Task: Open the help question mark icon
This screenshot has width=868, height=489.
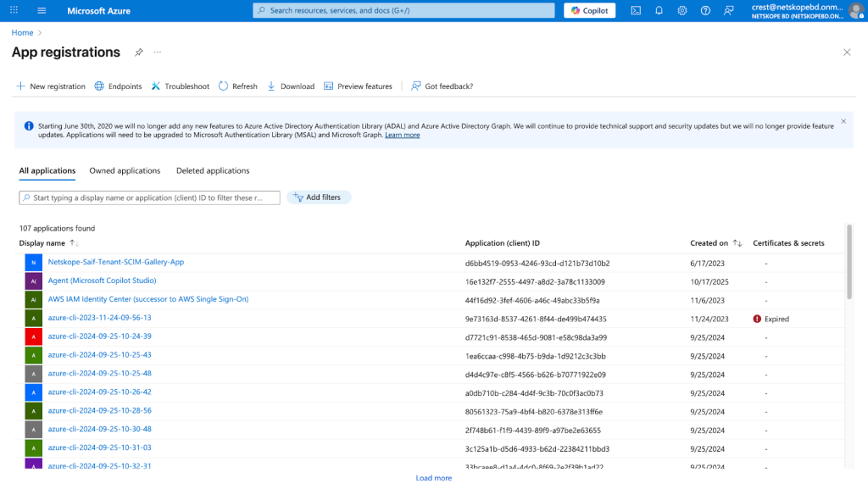Action: (x=705, y=10)
